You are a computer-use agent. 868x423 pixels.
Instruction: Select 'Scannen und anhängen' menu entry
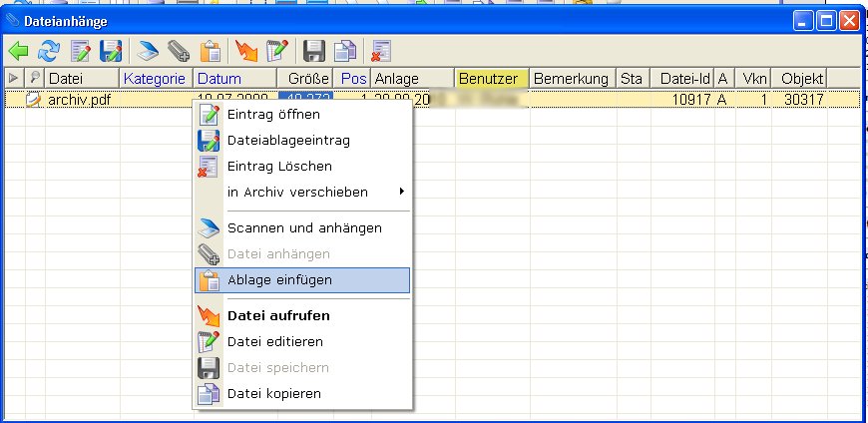pyautogui.click(x=303, y=227)
